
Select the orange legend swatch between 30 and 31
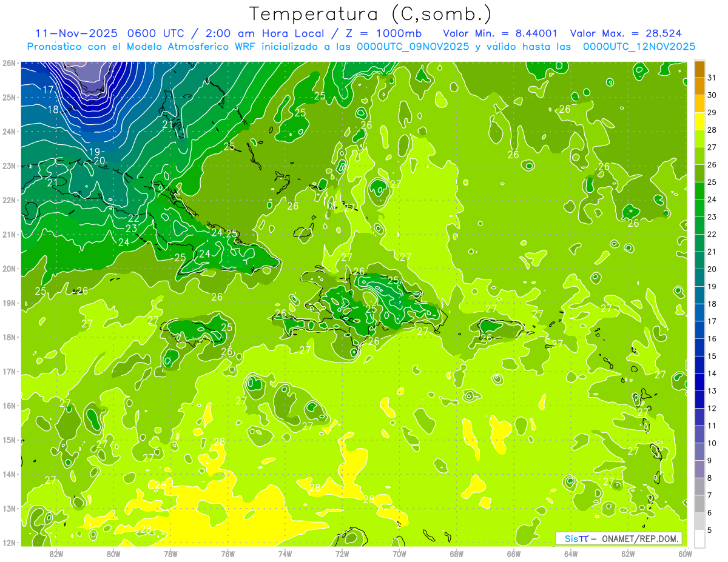(x=699, y=87)
